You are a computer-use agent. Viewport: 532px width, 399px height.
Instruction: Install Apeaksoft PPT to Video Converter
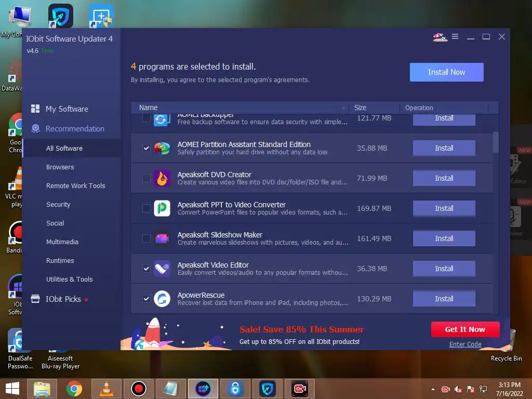click(x=444, y=208)
